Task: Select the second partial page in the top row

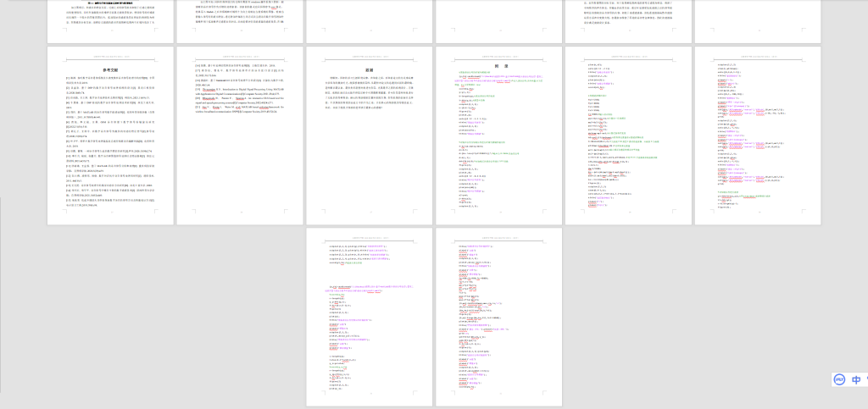Action: [240, 21]
